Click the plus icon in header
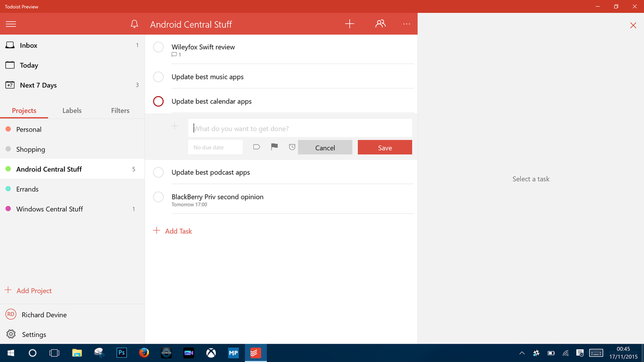 pos(349,24)
